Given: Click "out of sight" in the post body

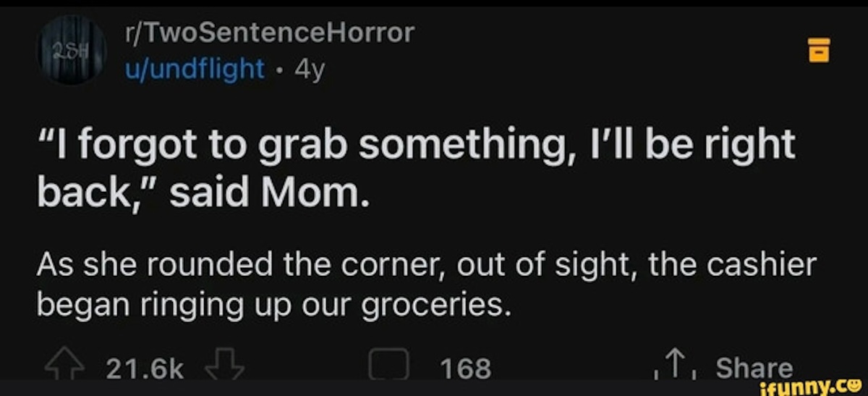Looking at the screenshot, I should point(546,266).
